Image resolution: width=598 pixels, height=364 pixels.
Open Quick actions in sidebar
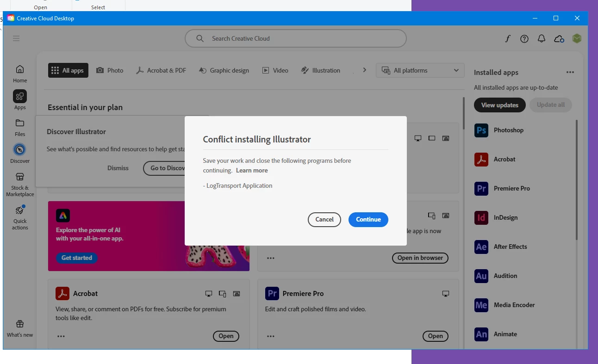(x=20, y=217)
